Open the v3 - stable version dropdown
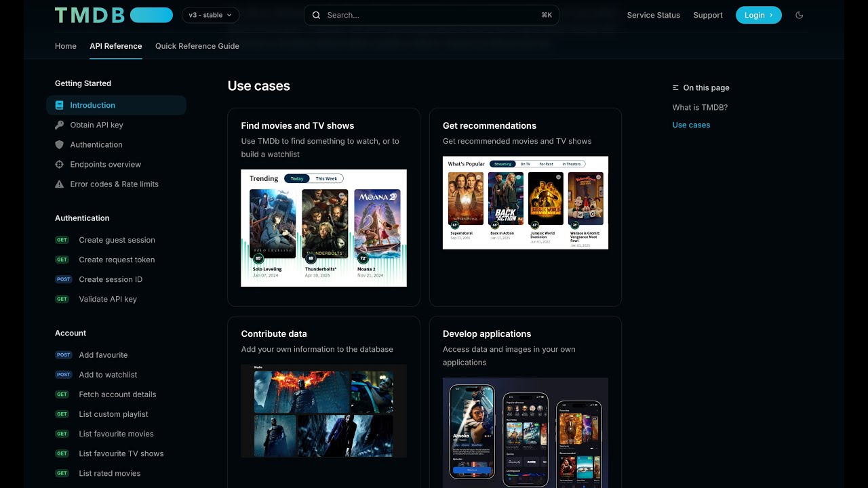The width and height of the screenshot is (868, 488). click(x=210, y=15)
